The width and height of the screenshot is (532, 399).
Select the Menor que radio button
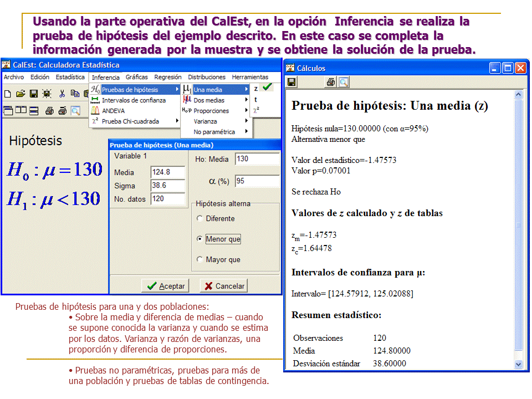pos(199,239)
